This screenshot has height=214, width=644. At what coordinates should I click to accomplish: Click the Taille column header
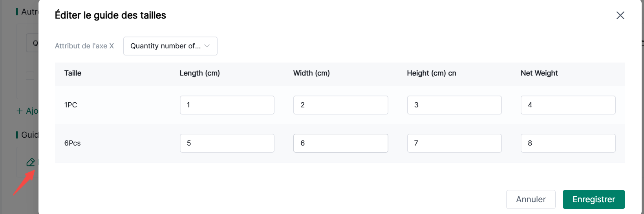click(73, 73)
